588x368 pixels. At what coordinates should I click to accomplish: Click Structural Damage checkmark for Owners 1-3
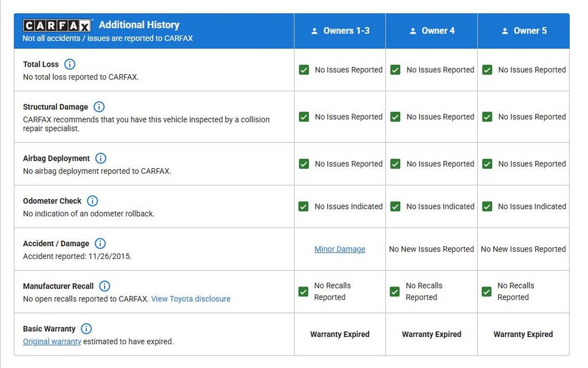point(304,117)
